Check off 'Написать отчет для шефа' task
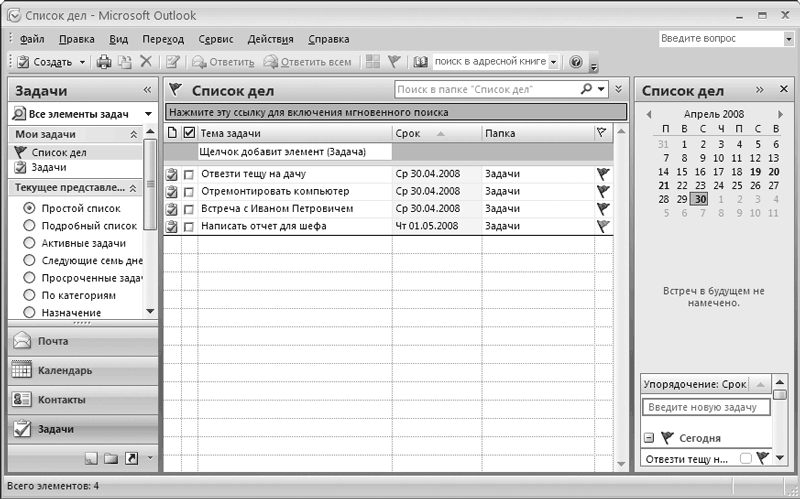The height and width of the screenshot is (499, 800). coord(189,227)
